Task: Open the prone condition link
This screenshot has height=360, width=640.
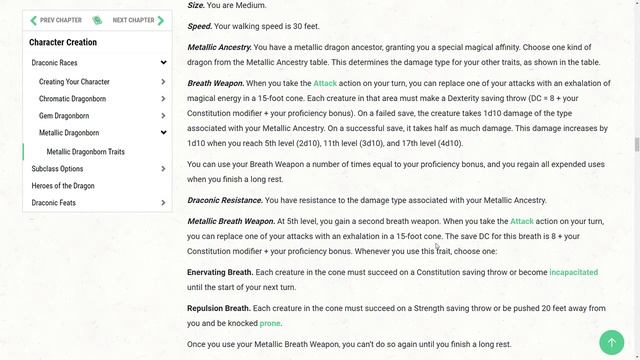Action: click(270, 323)
